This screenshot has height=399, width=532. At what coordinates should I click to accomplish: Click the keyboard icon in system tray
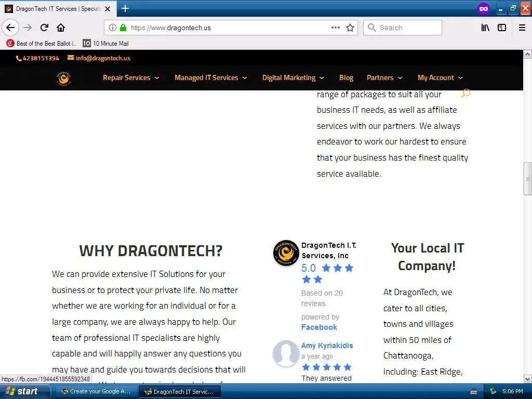[x=474, y=392]
